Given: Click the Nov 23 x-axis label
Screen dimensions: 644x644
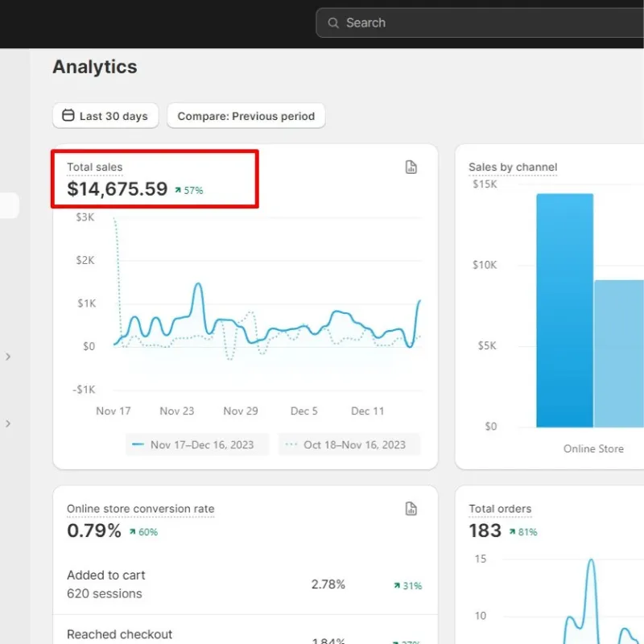Looking at the screenshot, I should (x=177, y=411).
